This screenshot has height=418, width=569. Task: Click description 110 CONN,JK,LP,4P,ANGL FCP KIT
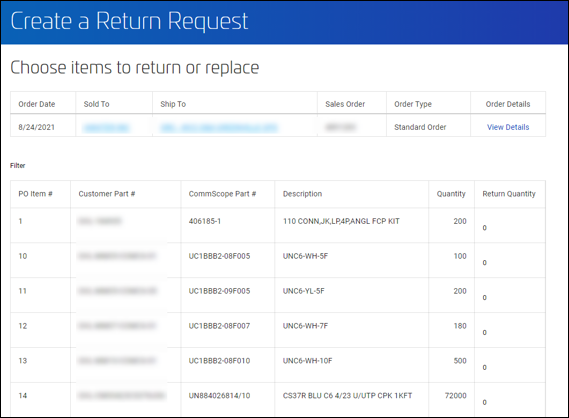tap(341, 221)
